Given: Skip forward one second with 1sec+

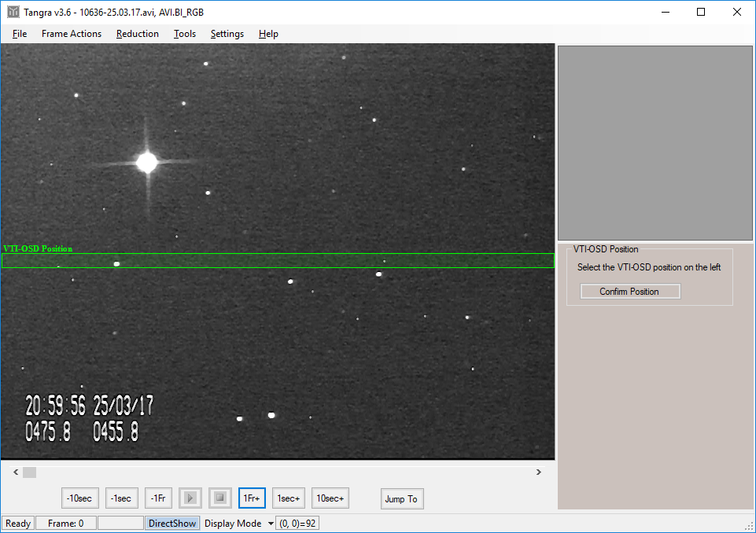Looking at the screenshot, I should tap(289, 498).
